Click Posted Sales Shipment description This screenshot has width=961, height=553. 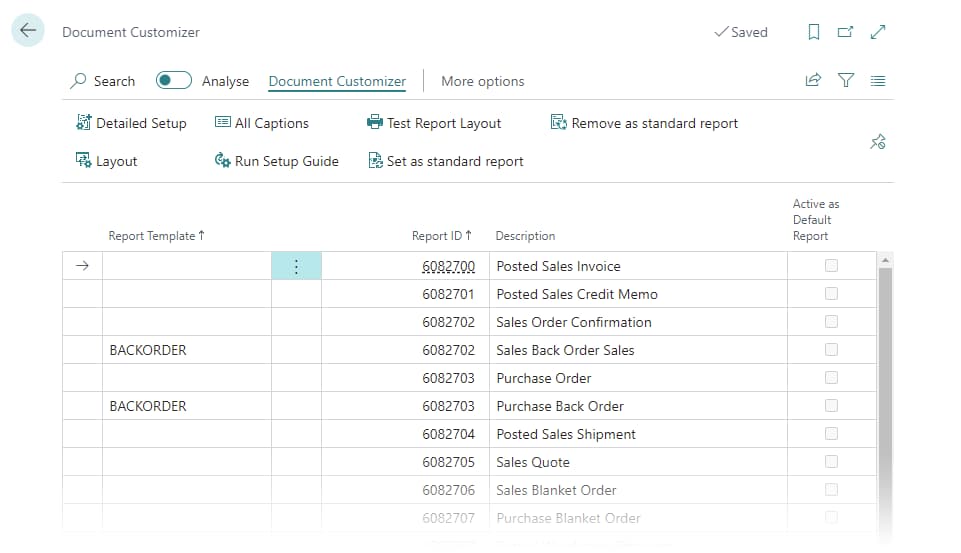pos(566,435)
